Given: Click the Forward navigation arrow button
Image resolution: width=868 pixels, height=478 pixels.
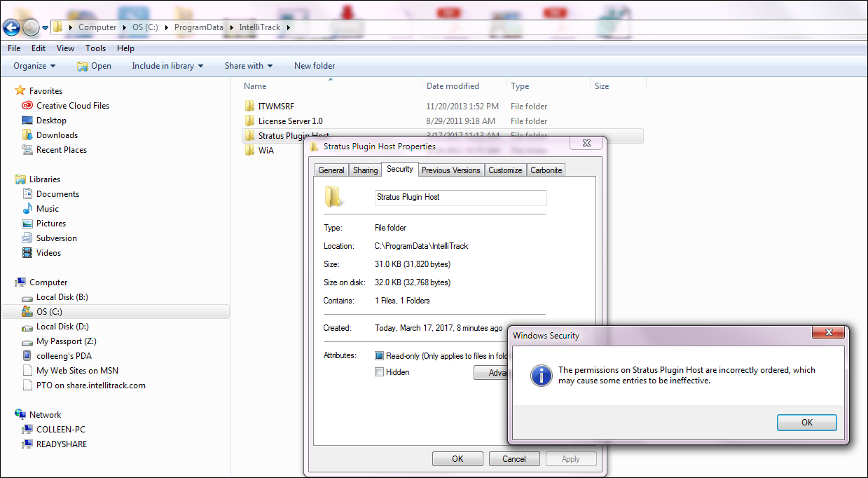Looking at the screenshot, I should click(31, 27).
